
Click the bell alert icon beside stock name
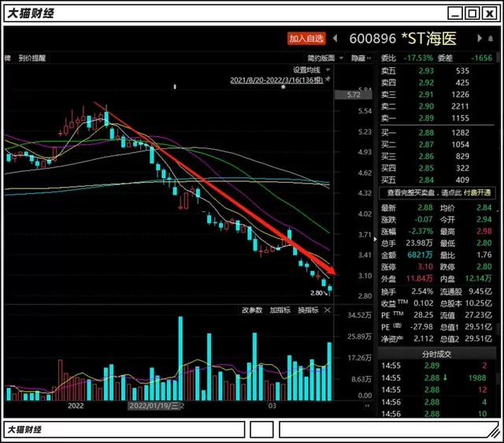tap(491, 39)
